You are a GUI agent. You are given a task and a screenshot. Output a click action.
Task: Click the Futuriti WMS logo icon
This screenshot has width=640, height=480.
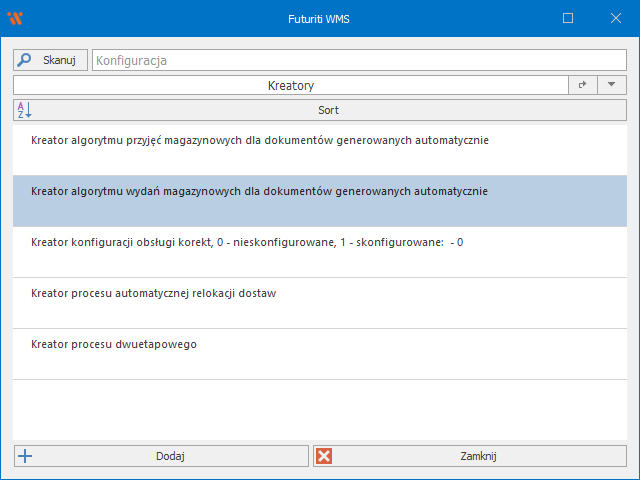point(15,18)
